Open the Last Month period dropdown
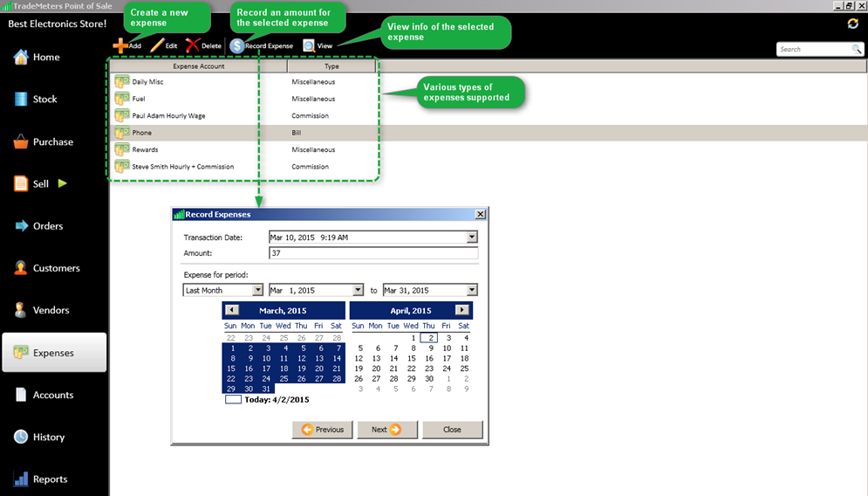 [257, 290]
